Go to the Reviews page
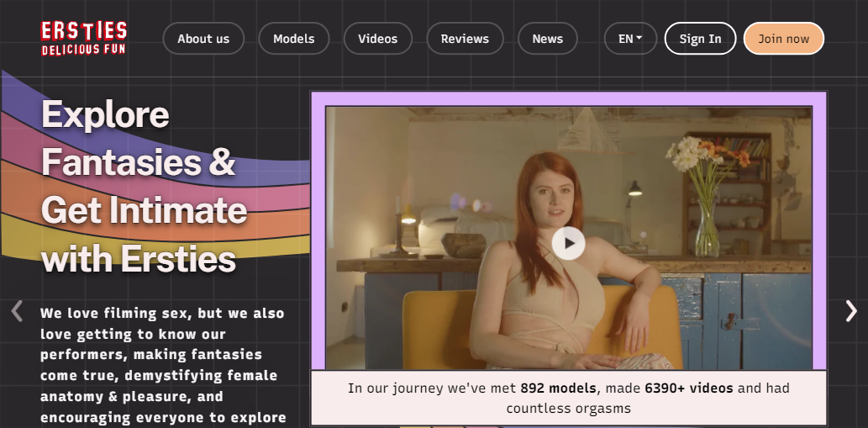This screenshot has width=868, height=428. coord(465,39)
